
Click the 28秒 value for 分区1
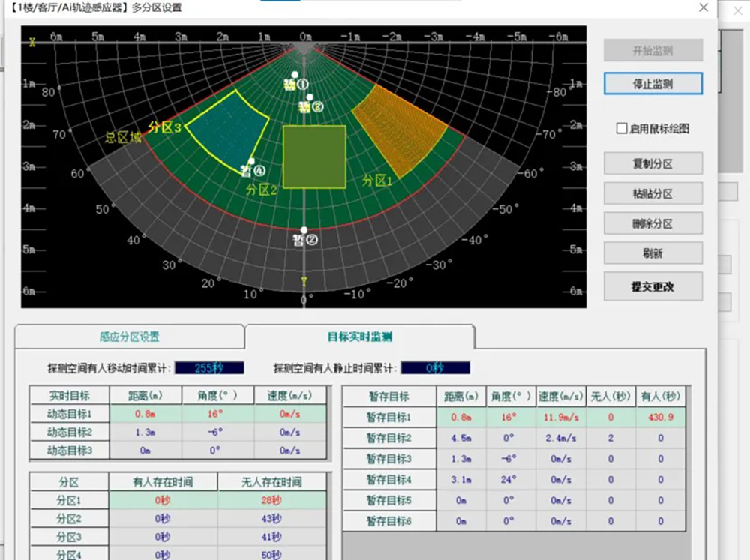271,500
